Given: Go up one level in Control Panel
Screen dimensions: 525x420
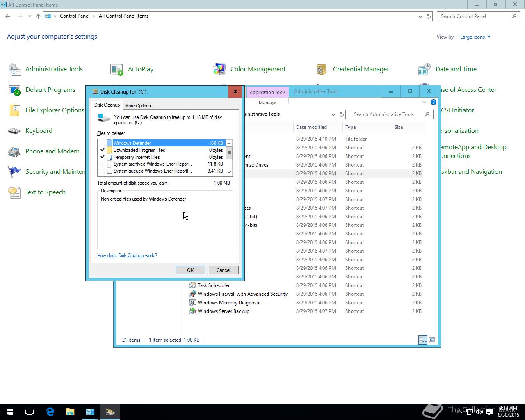Looking at the screenshot, I should [x=38, y=16].
